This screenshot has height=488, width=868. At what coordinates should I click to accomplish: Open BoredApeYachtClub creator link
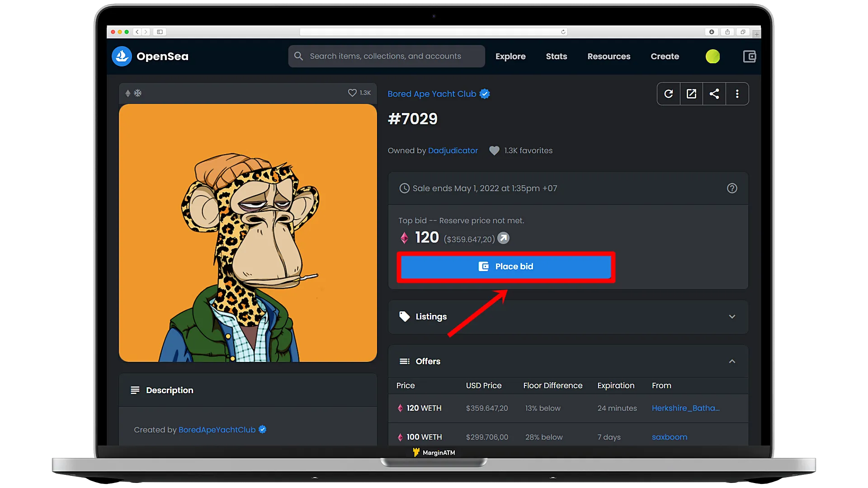pos(217,430)
